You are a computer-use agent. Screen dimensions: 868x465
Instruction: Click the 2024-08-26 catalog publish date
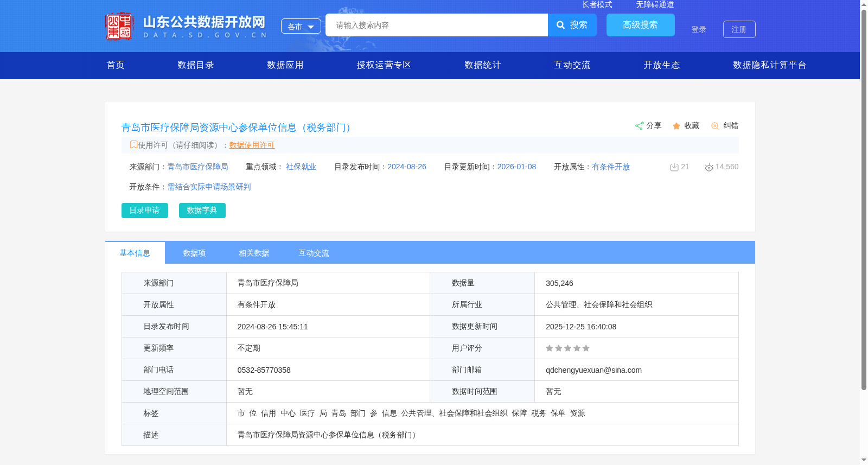tap(407, 167)
